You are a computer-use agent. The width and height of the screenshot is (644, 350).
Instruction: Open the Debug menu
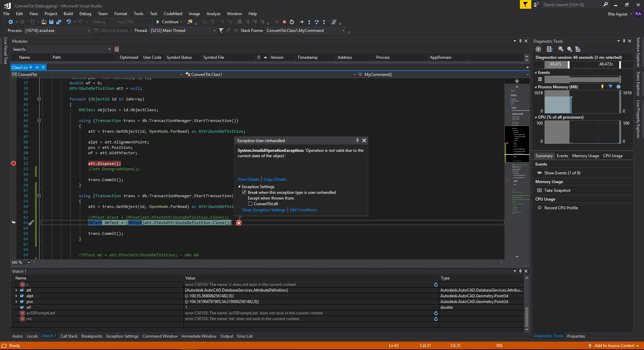point(85,14)
